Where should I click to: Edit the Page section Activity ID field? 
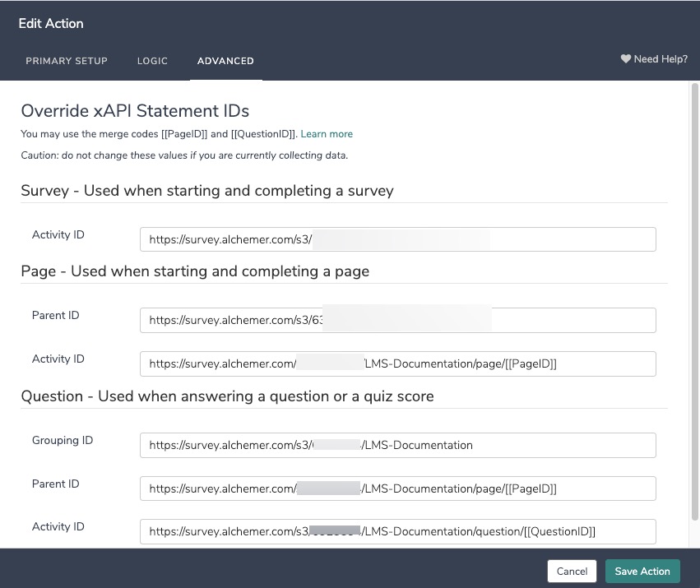[397, 363]
